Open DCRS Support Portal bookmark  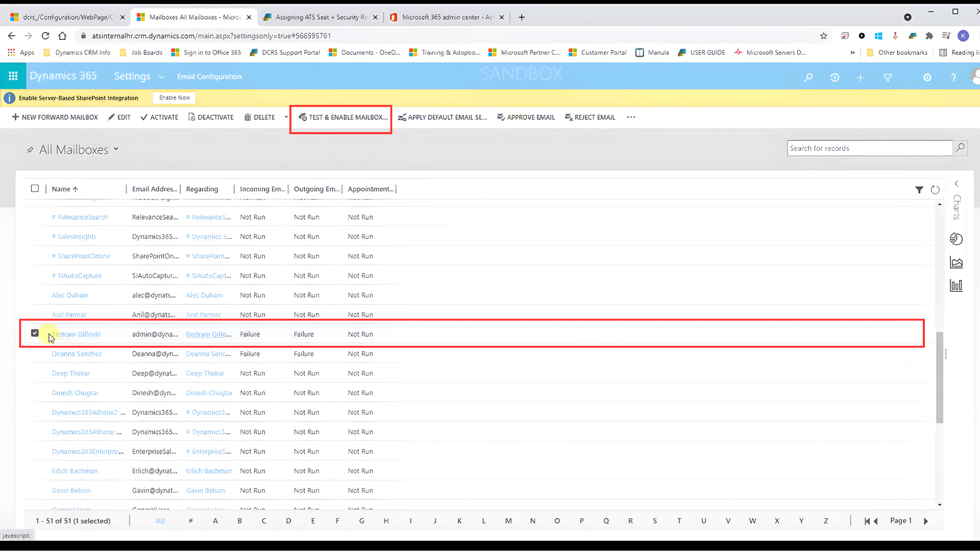pyautogui.click(x=285, y=53)
